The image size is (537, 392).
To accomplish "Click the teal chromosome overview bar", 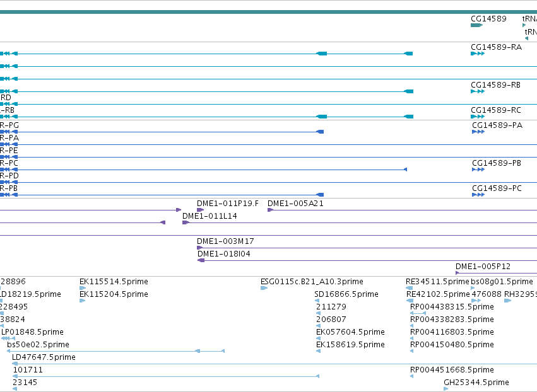I will click(269, 12).
